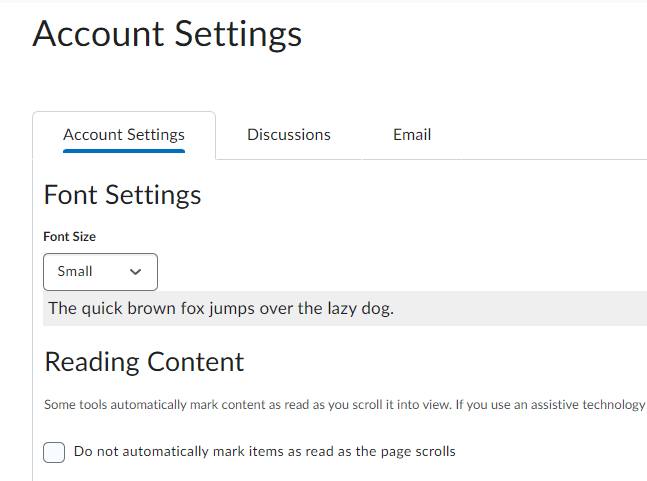Switch to the Discussions tab
This screenshot has width=647, height=481.
click(289, 135)
